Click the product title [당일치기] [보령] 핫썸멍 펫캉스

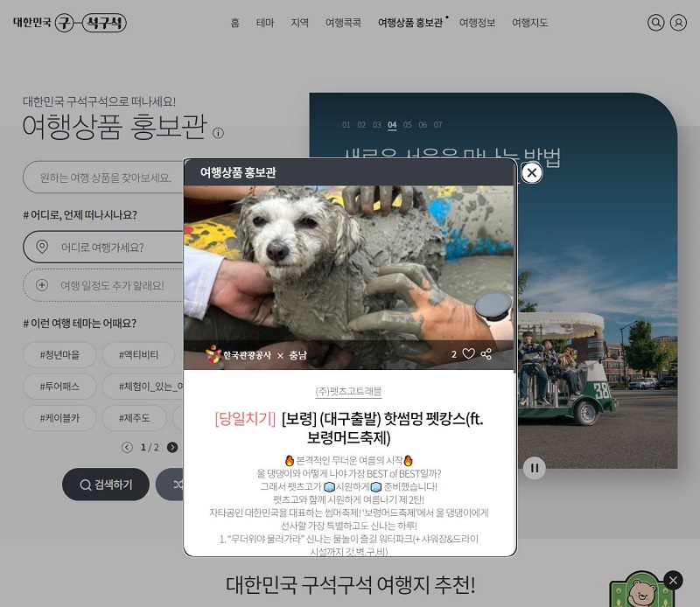coord(348,428)
